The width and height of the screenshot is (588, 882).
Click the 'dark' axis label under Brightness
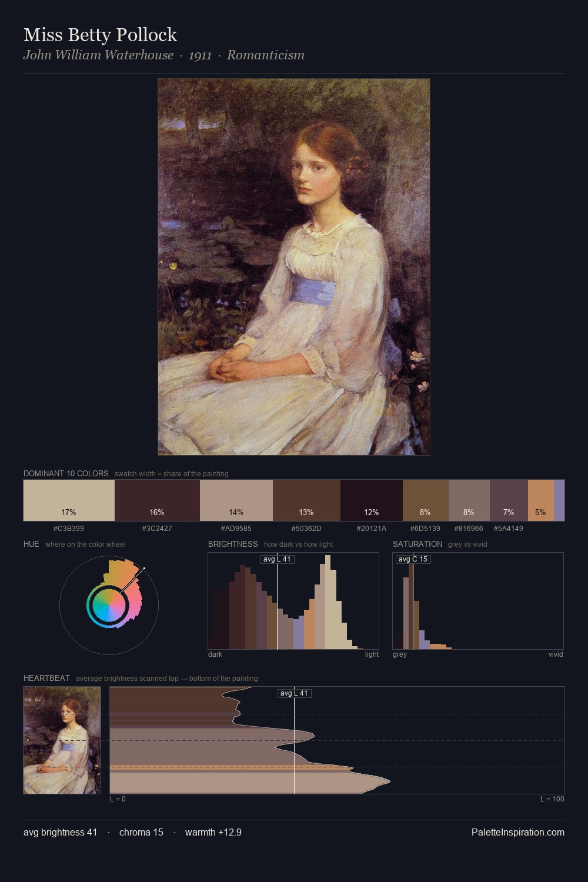tap(215, 654)
